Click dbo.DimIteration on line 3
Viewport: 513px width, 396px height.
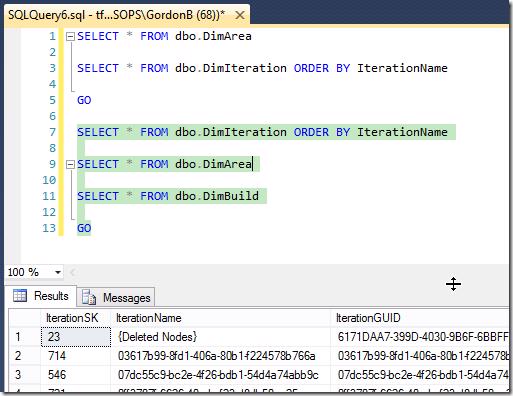coord(231,68)
